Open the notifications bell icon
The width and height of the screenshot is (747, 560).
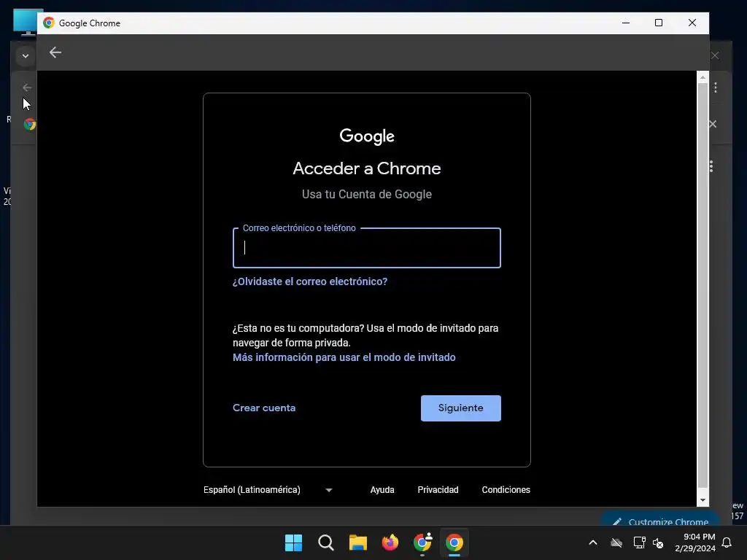click(x=727, y=542)
